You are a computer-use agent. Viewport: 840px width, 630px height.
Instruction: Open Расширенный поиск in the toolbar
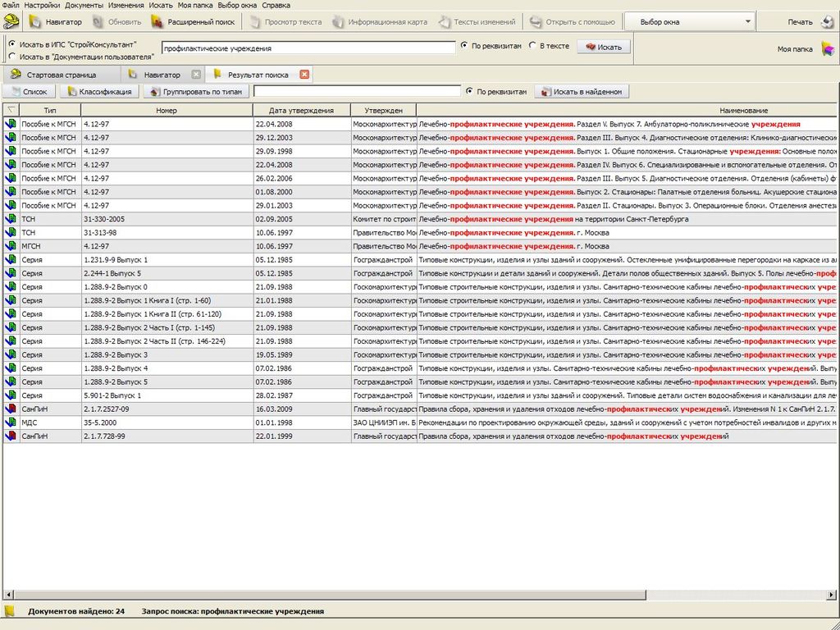pos(194,22)
